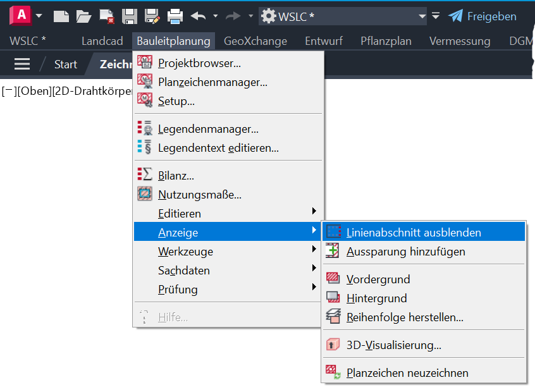The width and height of the screenshot is (535, 392).
Task: Switch to the Pflanzplan ribbon tab
Action: [386, 41]
